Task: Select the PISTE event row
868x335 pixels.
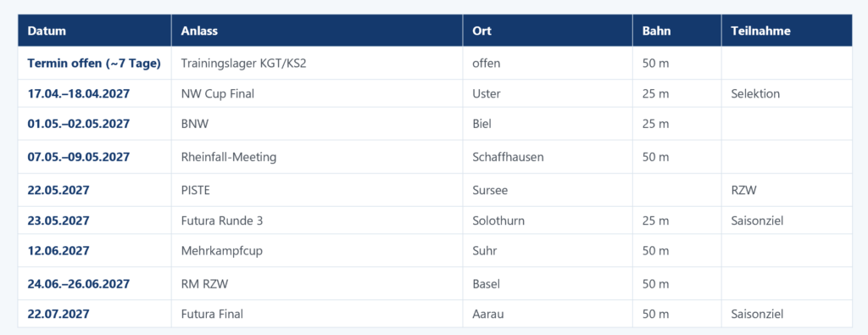Action: (x=435, y=190)
